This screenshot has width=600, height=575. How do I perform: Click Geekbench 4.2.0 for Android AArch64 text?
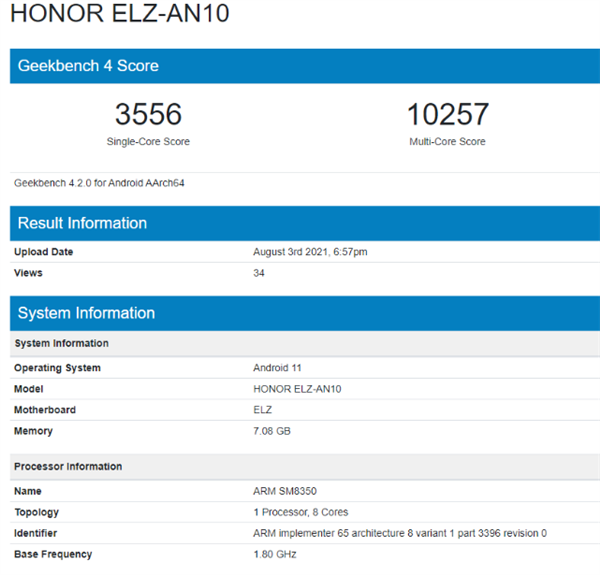[x=99, y=183]
